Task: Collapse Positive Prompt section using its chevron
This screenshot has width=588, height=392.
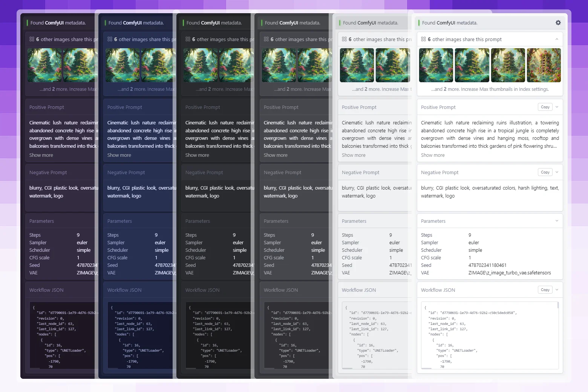Action: point(557,107)
